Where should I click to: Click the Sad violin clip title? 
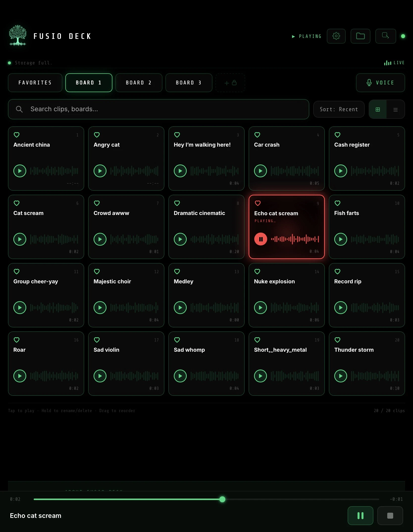(x=106, y=350)
